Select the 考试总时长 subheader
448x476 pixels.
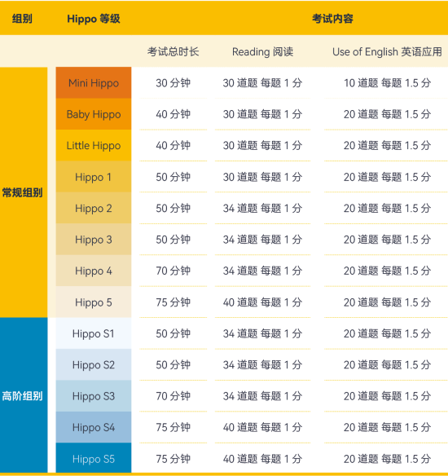pos(173,51)
